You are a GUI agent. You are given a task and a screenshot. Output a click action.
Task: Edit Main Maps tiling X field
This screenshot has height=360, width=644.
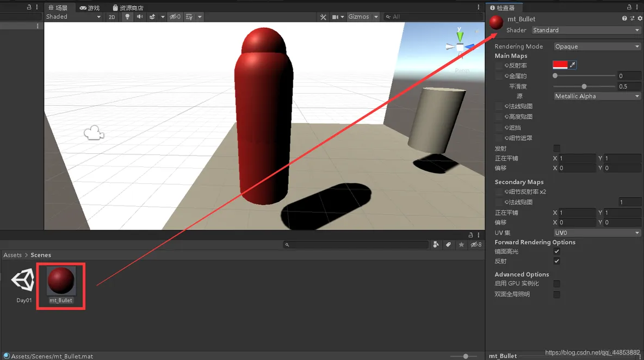point(577,158)
